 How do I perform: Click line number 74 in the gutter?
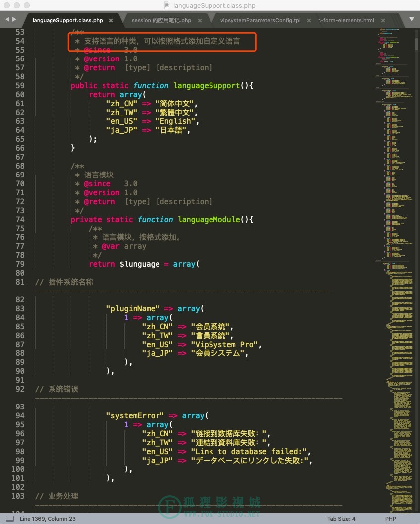(x=20, y=220)
